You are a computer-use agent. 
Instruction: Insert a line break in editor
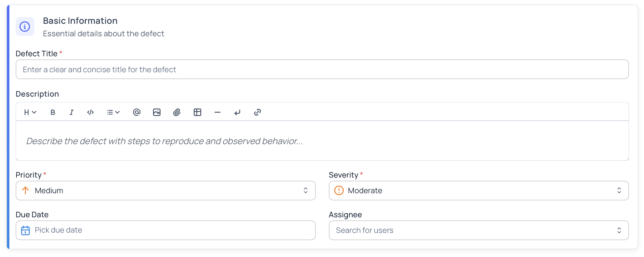pyautogui.click(x=238, y=112)
